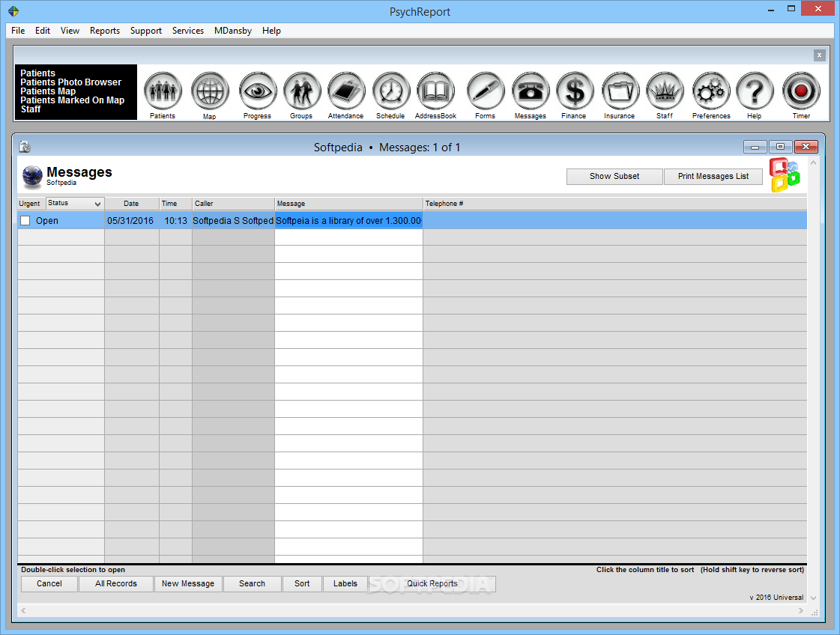Open the MDansby menu
840x635 pixels.
pos(232,31)
